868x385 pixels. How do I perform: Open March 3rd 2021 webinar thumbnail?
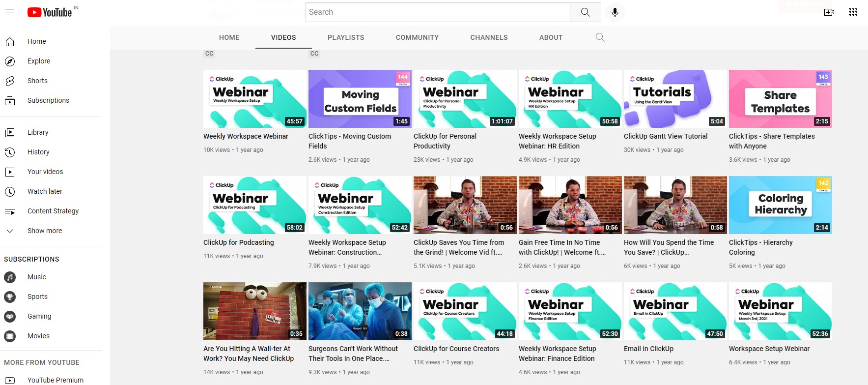pyautogui.click(x=781, y=311)
